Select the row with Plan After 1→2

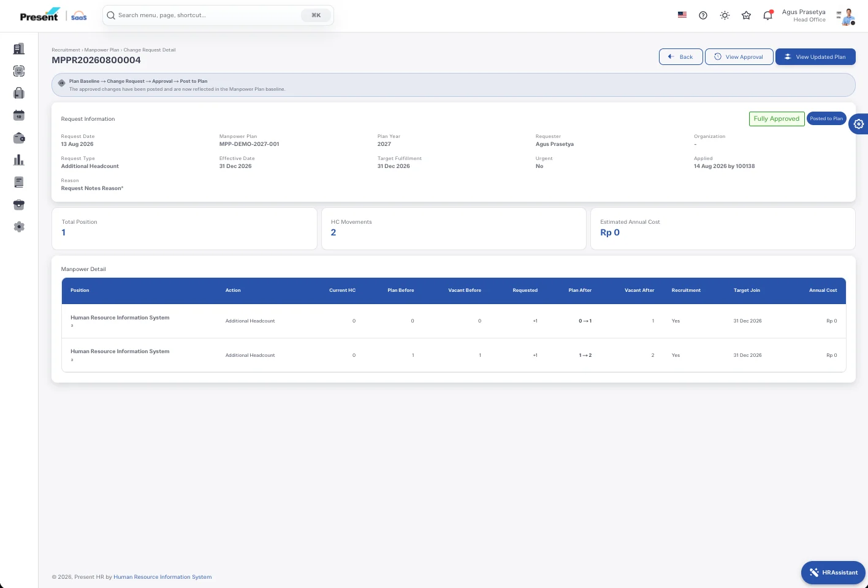[x=454, y=355]
